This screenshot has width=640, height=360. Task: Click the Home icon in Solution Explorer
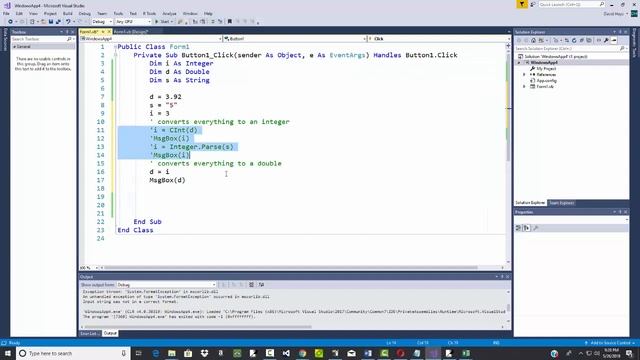(533, 40)
